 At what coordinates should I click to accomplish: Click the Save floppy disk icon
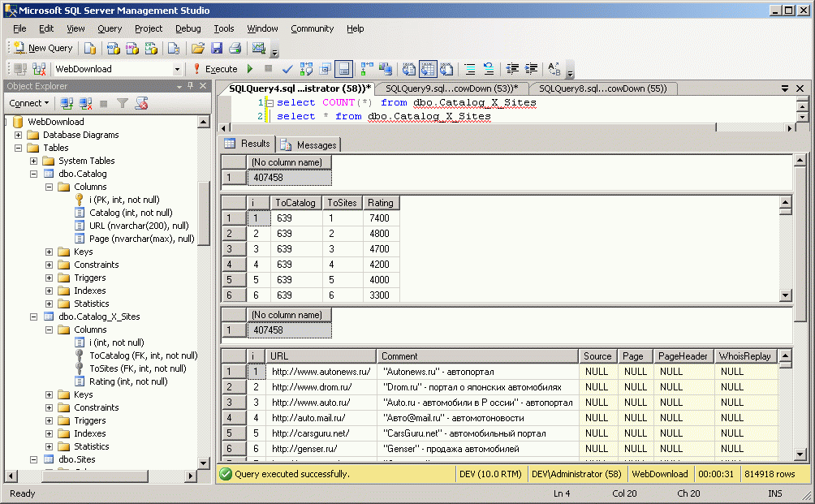click(217, 49)
